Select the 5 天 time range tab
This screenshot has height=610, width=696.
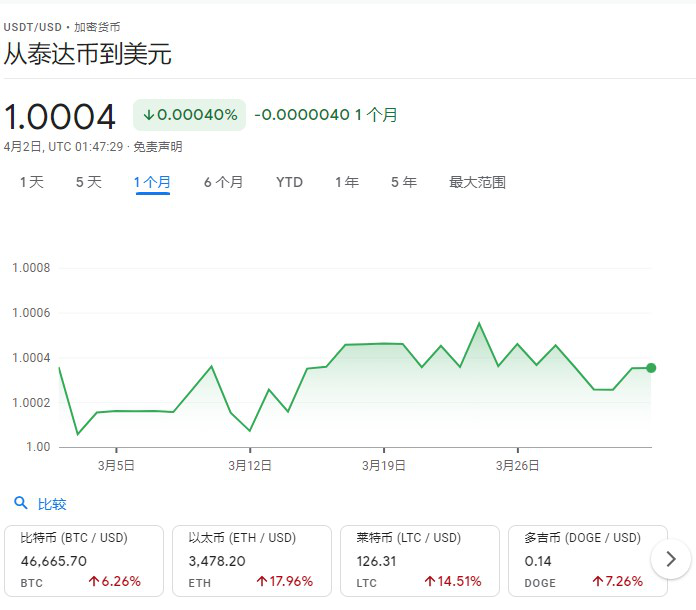pos(89,182)
